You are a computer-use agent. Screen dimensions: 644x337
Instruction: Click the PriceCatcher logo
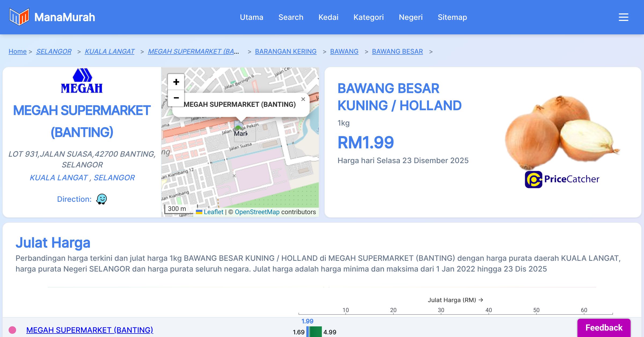click(562, 179)
